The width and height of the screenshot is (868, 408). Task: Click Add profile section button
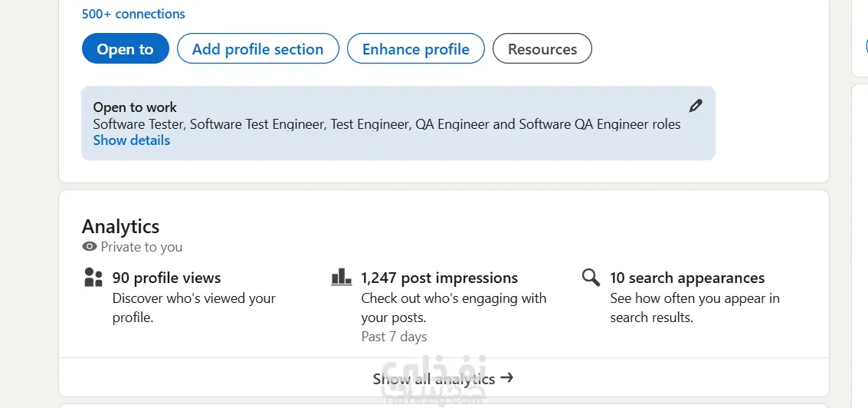tap(258, 49)
